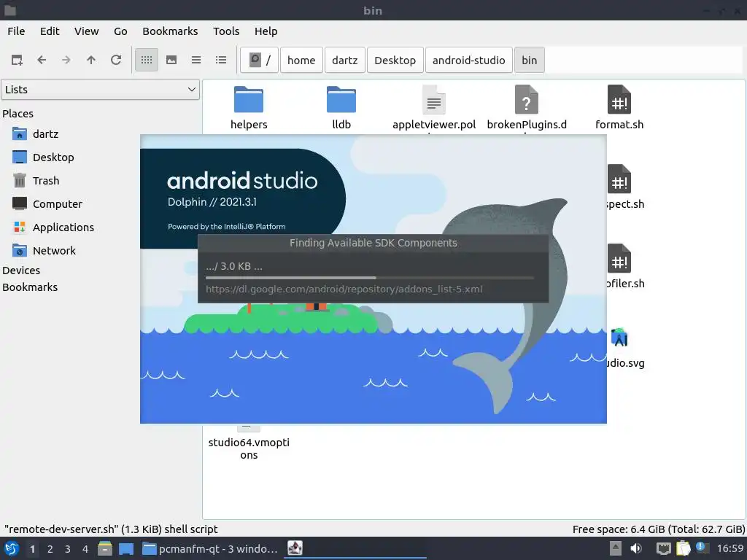Click the free space status bar text
Screen dimensions: 747x560
click(x=659, y=529)
